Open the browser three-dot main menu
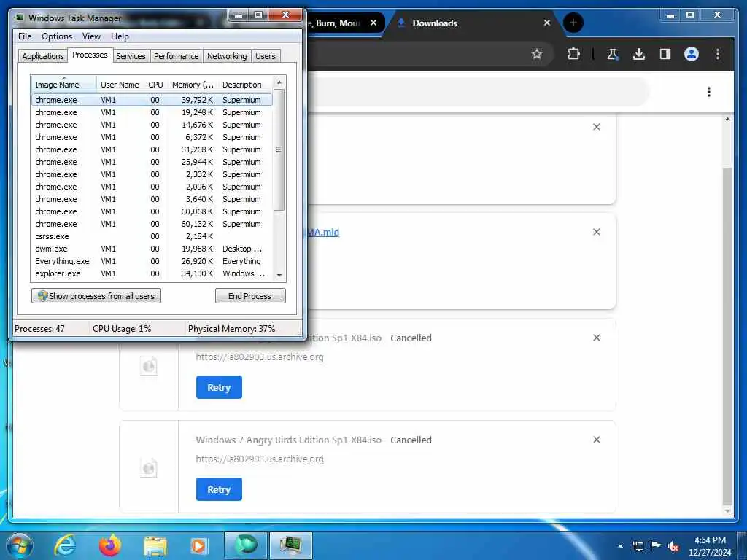Image resolution: width=747 pixels, height=560 pixels. (x=718, y=54)
